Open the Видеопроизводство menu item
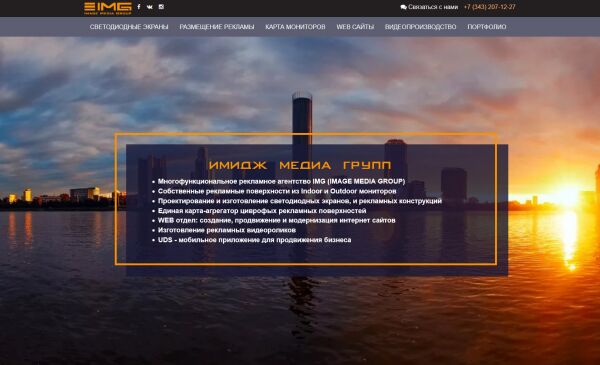This screenshot has height=365, width=600. coord(421,27)
